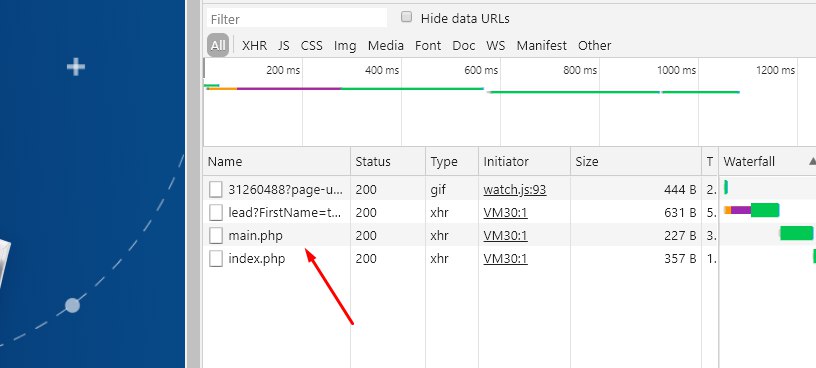Select the All filter

[x=218, y=45]
